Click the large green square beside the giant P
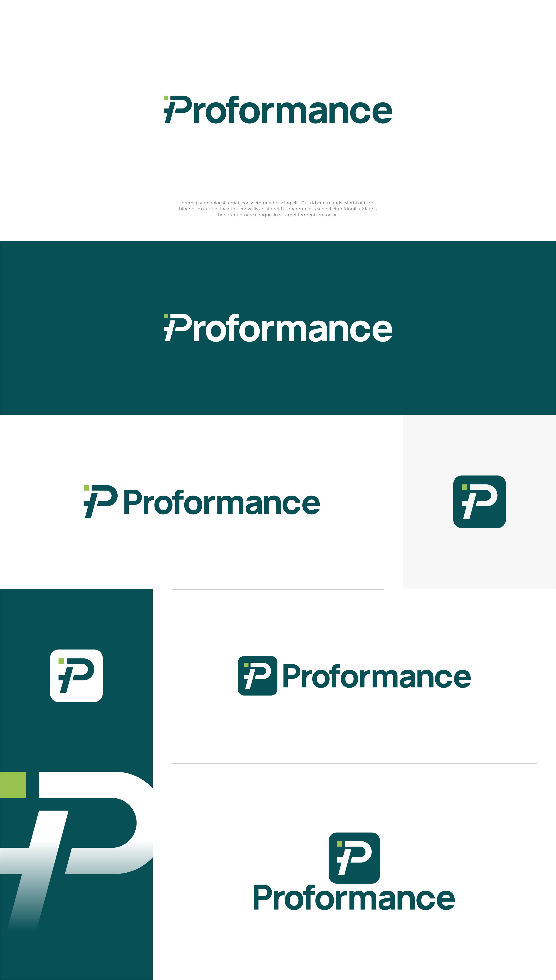 (13, 785)
